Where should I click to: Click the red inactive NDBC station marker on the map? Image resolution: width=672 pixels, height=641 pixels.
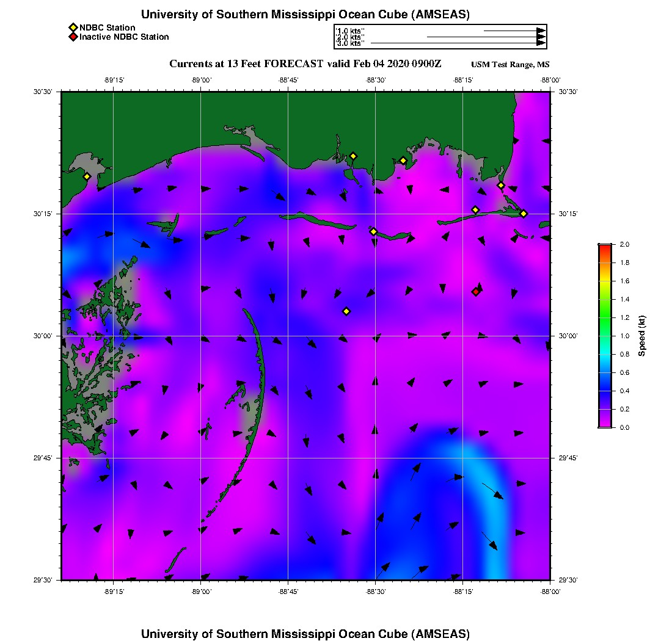(475, 292)
